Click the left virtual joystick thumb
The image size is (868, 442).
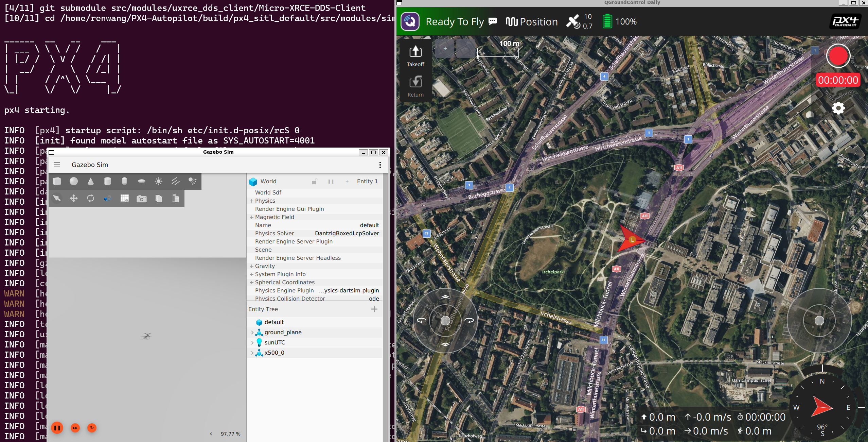pos(445,320)
